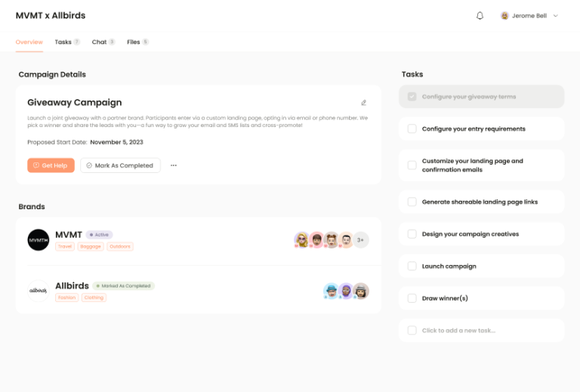Click the Brands section heading
This screenshot has height=392, width=580.
pos(32,207)
